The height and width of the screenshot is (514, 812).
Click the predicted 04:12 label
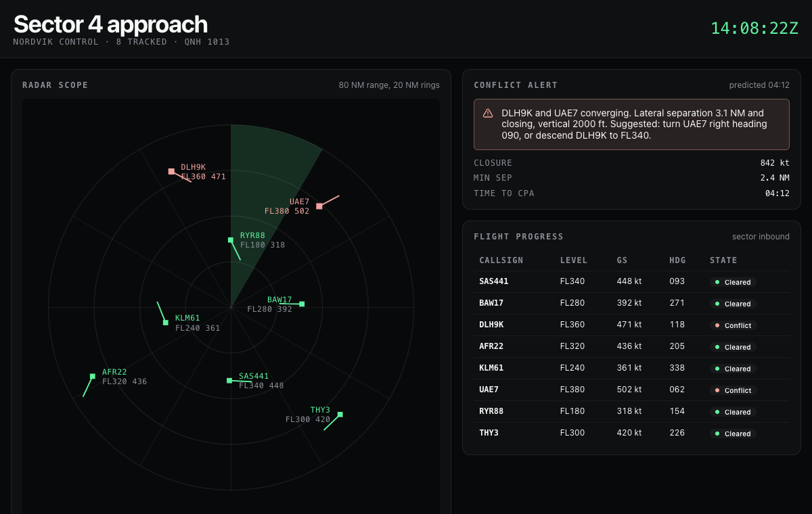pyautogui.click(x=759, y=85)
